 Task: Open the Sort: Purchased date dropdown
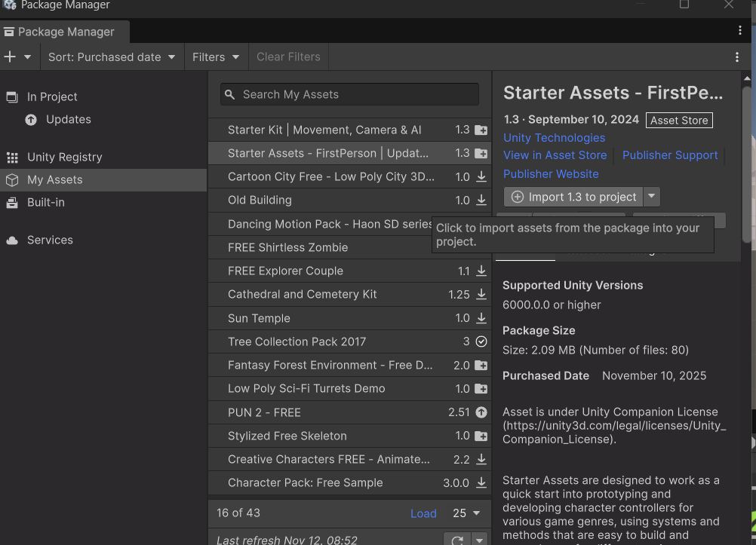pyautogui.click(x=111, y=57)
